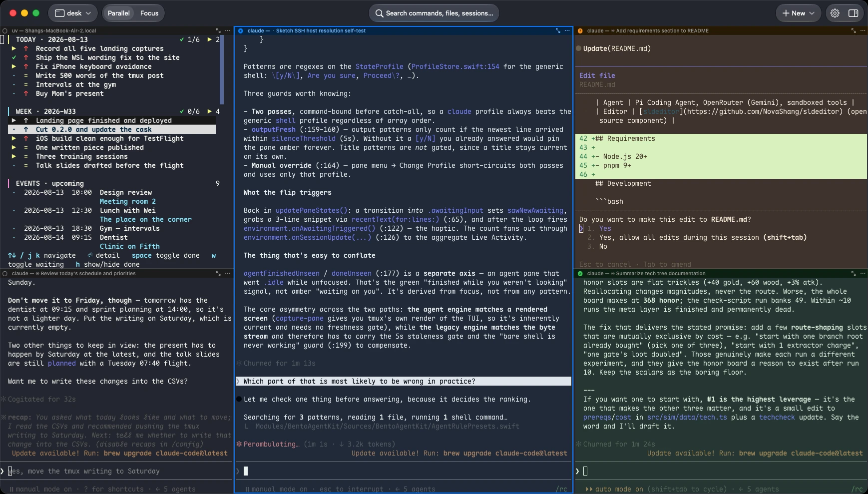Click the check mark on the Ship the WSL wording row

click(x=14, y=57)
